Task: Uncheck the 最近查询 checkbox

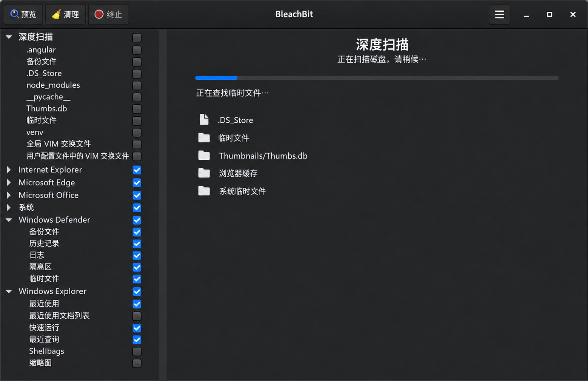Action: [x=137, y=339]
